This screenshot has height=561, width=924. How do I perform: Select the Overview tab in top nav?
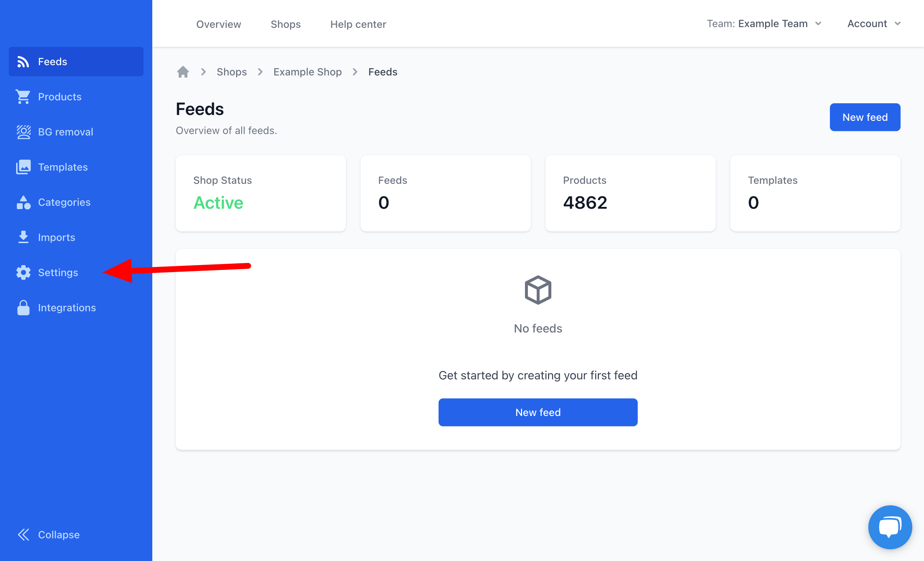pyautogui.click(x=219, y=23)
